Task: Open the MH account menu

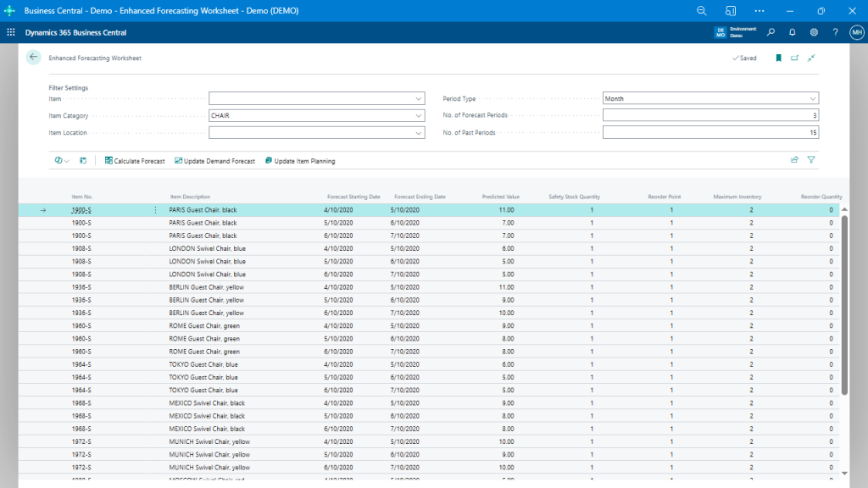Action: (x=855, y=31)
